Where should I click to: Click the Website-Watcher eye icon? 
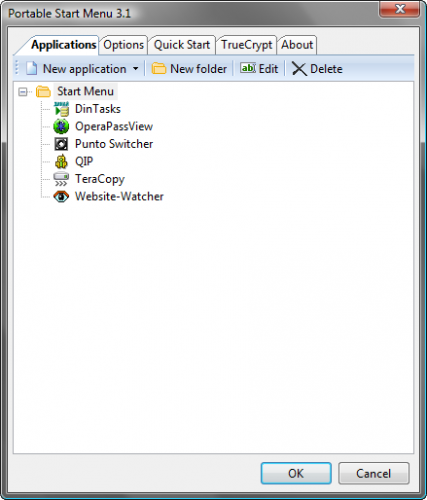61,197
